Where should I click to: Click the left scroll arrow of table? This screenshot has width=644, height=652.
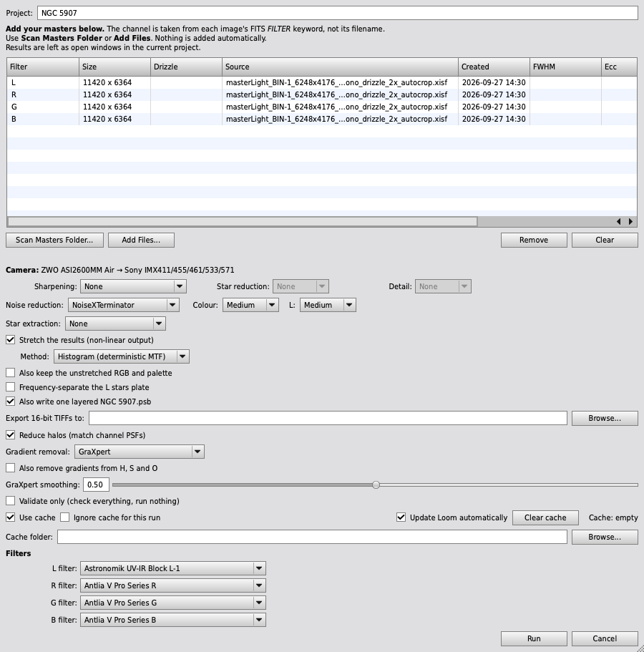(x=619, y=222)
